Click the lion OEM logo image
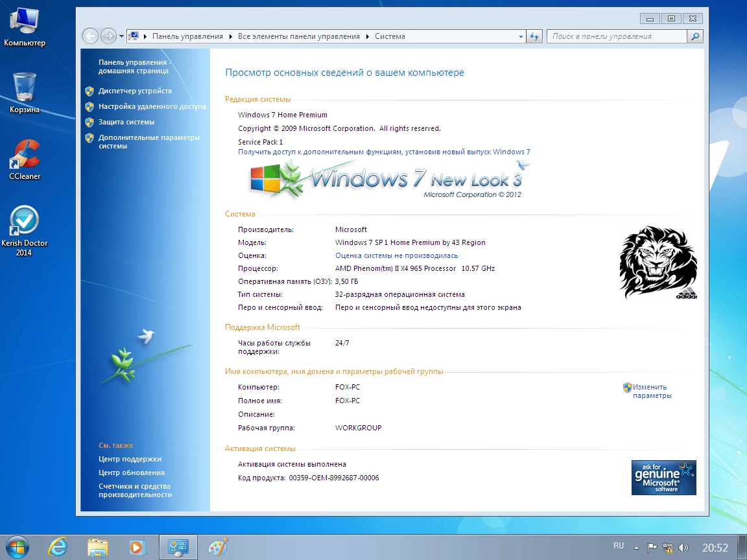The image size is (747, 560). click(658, 262)
